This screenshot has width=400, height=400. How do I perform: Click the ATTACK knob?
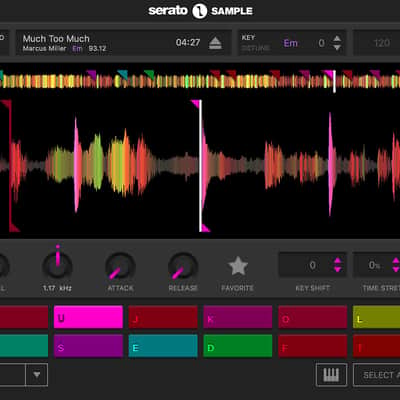tap(120, 267)
